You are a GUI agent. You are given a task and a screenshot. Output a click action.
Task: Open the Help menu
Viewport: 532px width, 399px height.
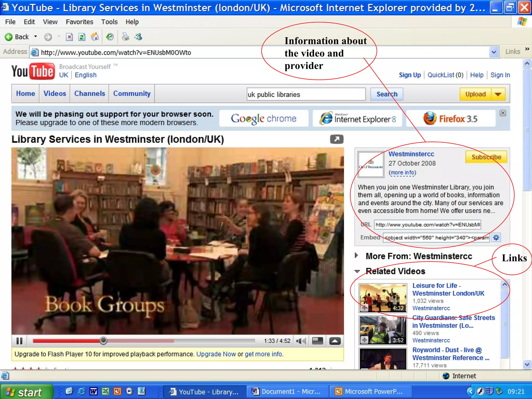tap(132, 22)
